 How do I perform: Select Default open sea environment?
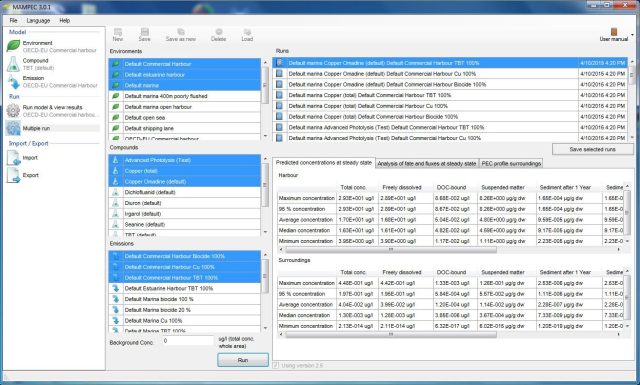pos(184,118)
